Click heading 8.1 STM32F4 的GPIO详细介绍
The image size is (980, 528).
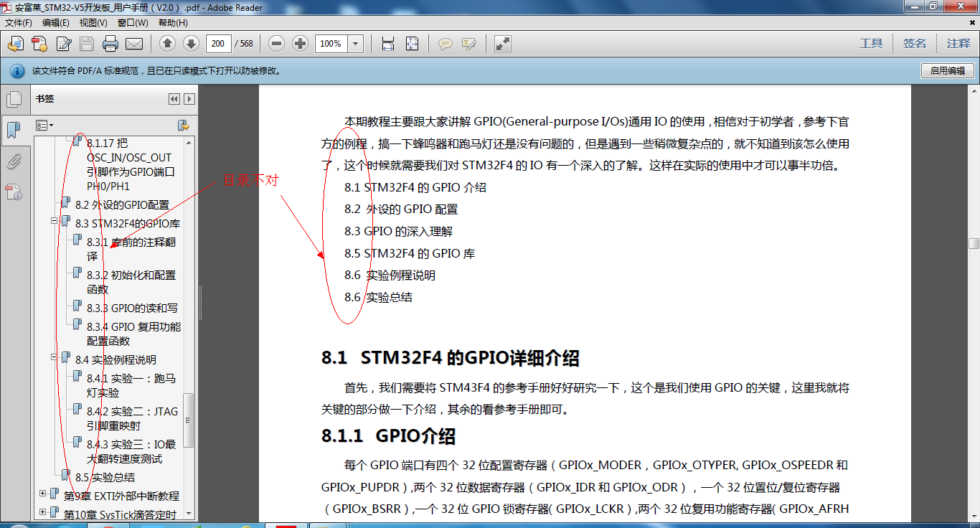click(450, 358)
